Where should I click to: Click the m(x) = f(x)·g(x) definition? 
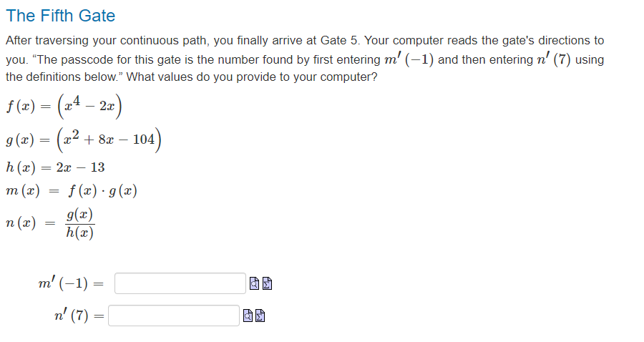pos(72,191)
